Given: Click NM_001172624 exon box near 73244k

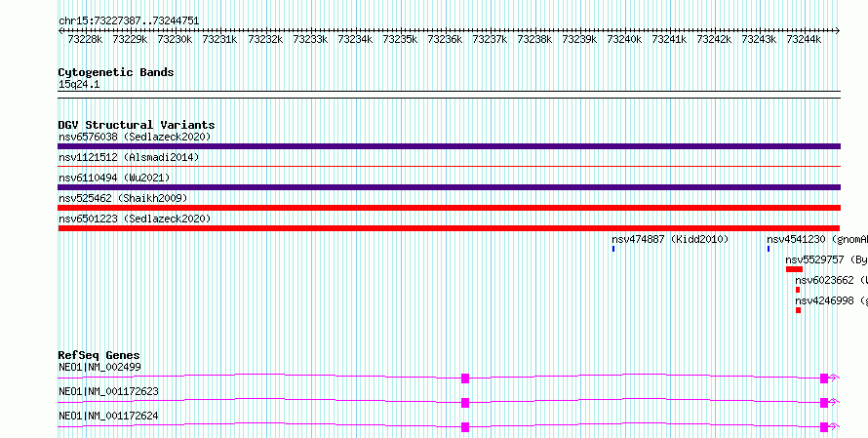Looking at the screenshot, I should tap(824, 427).
